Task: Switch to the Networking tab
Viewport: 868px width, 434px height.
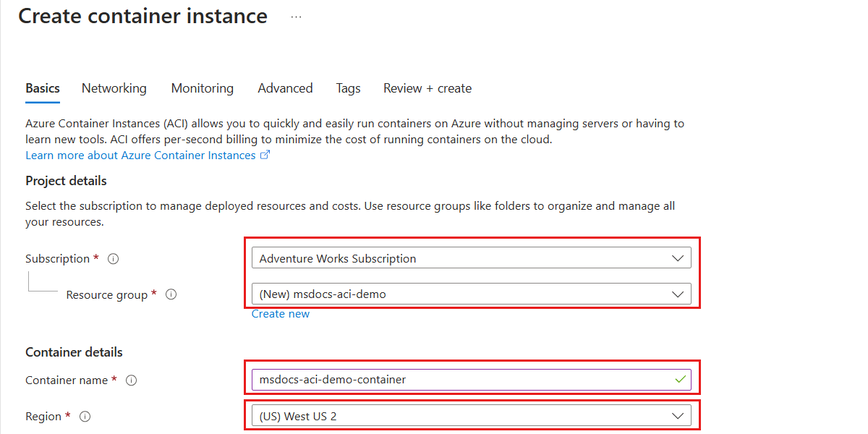Action: 114,88
